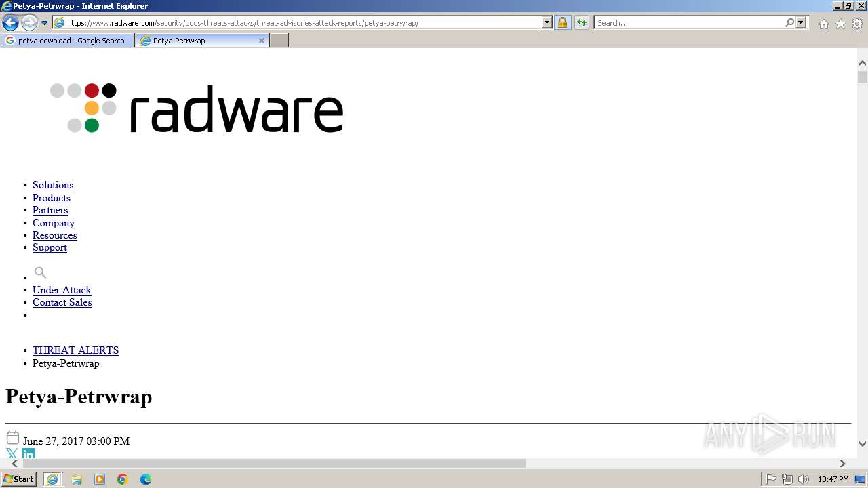The height and width of the screenshot is (488, 868).
Task: Expand the address bar autocomplete dropdown
Action: point(547,23)
